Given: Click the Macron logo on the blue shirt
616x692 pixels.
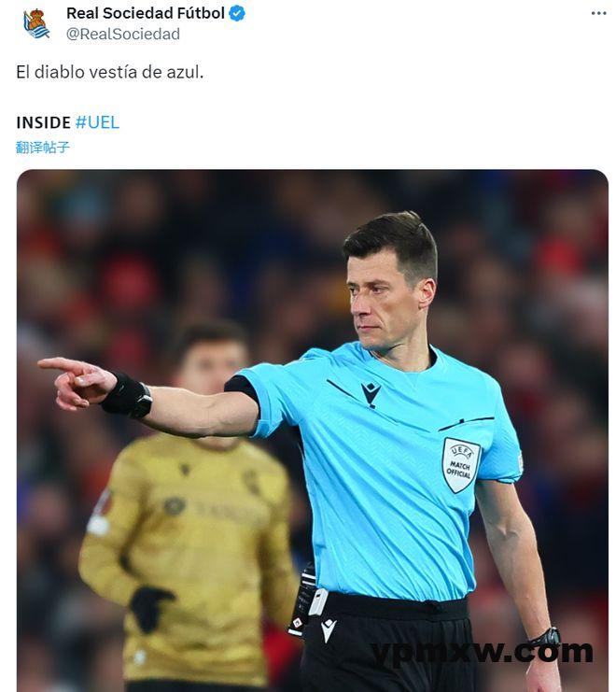Looking at the screenshot, I should [x=371, y=394].
